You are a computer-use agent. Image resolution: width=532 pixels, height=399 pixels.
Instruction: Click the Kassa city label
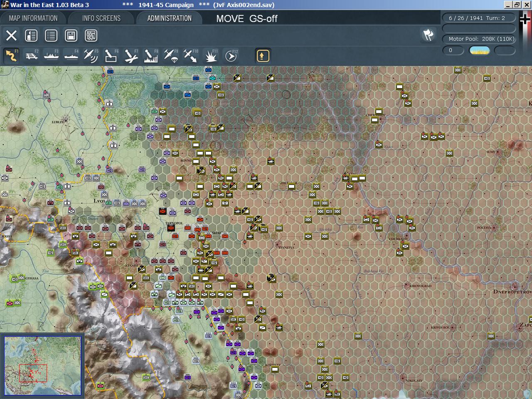pyautogui.click(x=7, y=236)
